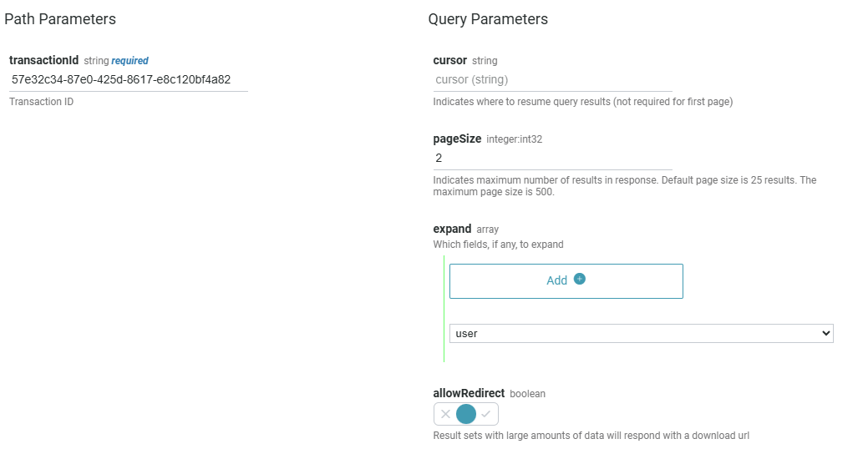
Task: Click the blue required label for transactionId
Action: (x=130, y=61)
